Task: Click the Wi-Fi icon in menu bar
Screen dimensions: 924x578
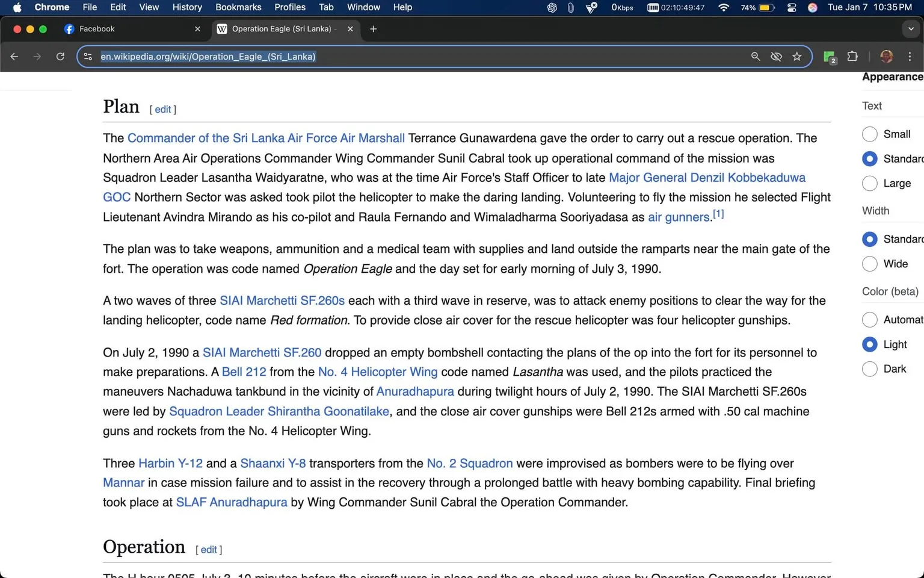Action: pyautogui.click(x=723, y=8)
